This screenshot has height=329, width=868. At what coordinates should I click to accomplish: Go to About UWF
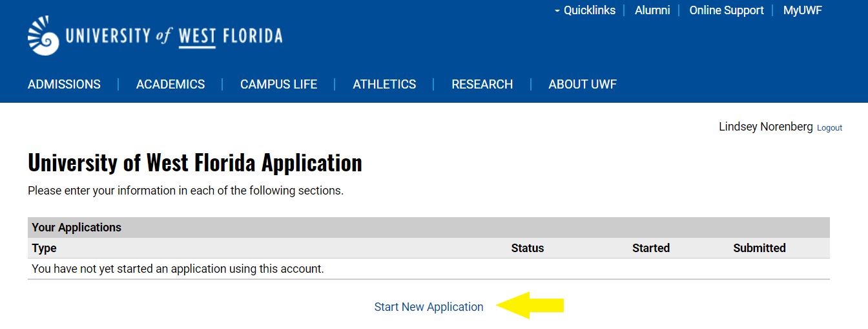583,84
